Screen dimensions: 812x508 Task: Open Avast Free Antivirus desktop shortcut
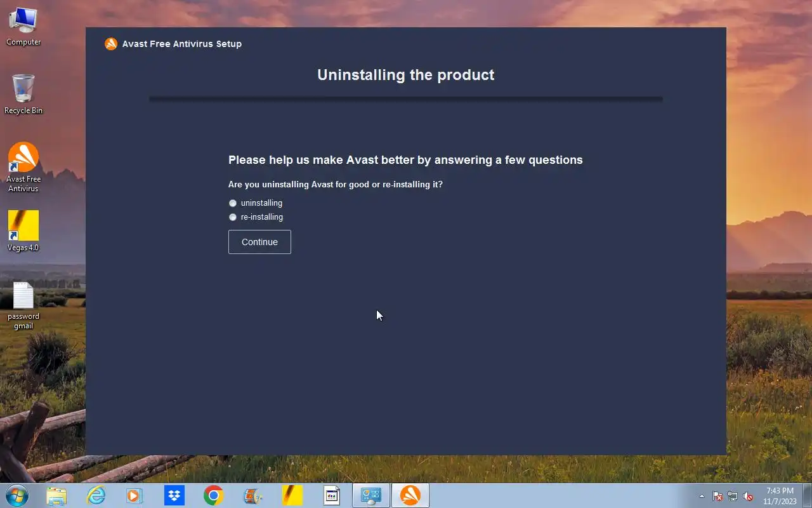point(23,167)
